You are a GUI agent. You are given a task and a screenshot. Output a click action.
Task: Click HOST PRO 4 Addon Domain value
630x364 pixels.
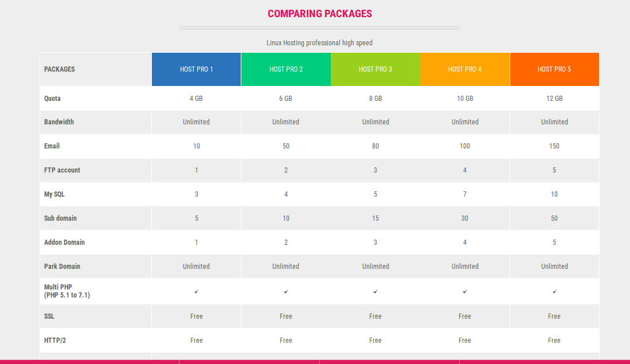(465, 242)
